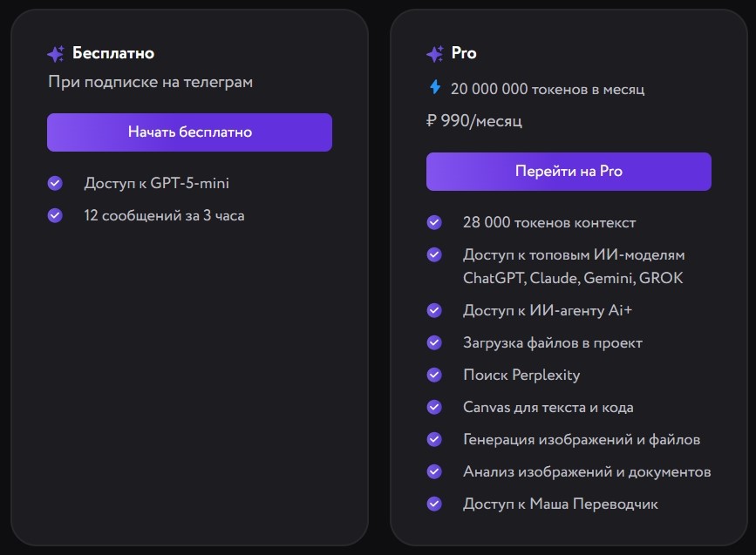Click the Бесплатно plan title

(x=113, y=53)
